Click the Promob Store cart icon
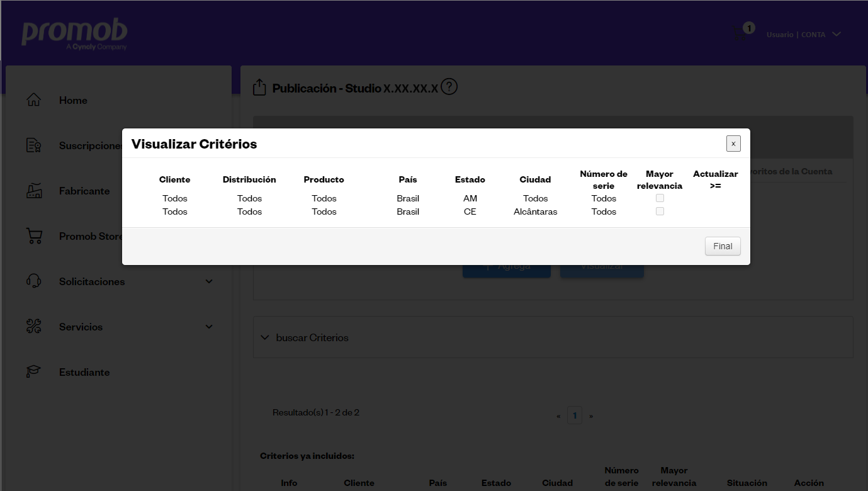The image size is (868, 491). (x=34, y=236)
